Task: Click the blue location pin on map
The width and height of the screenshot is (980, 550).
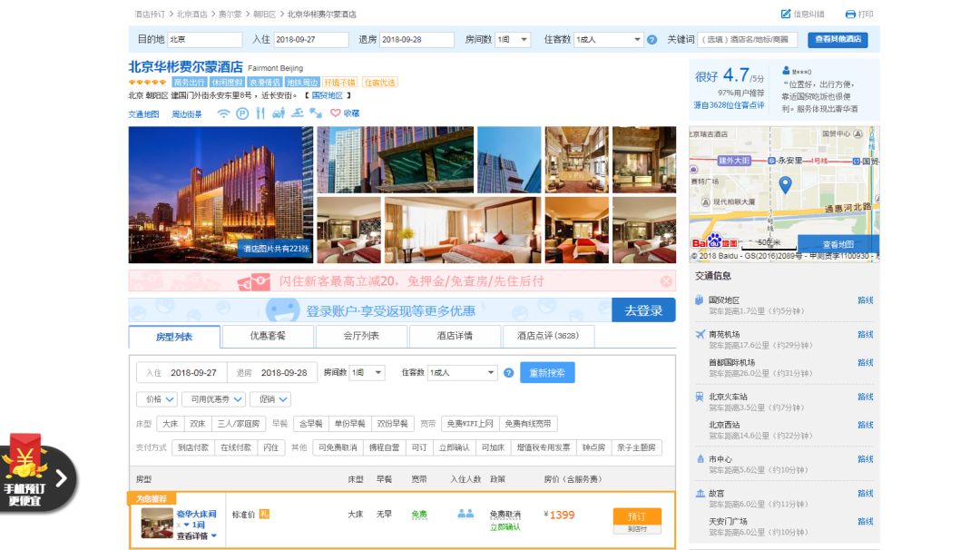Action: click(786, 184)
